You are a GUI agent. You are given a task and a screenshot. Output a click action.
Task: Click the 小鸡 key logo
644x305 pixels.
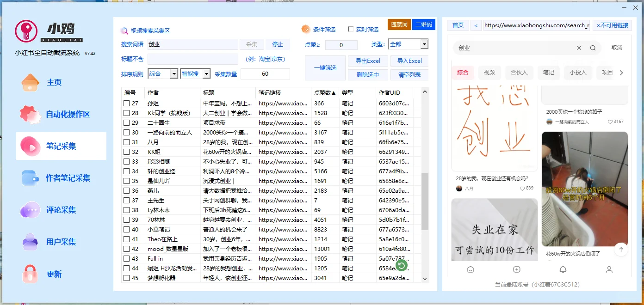26,31
